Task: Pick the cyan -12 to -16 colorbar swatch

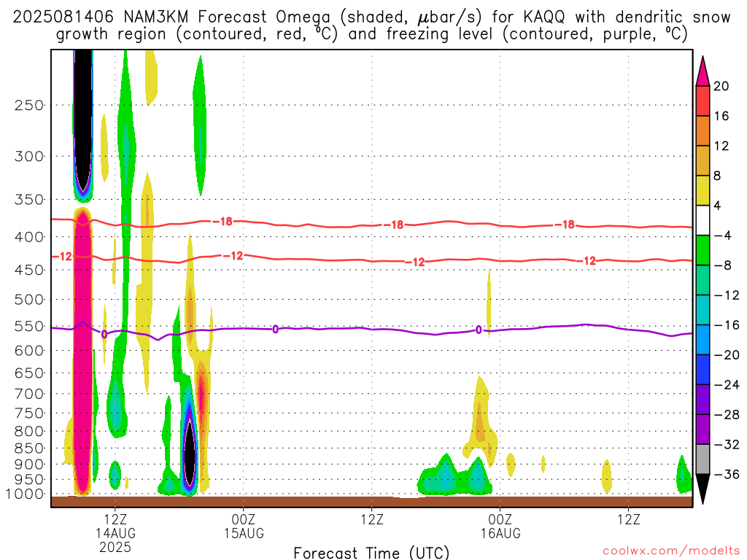Action: pos(703,310)
